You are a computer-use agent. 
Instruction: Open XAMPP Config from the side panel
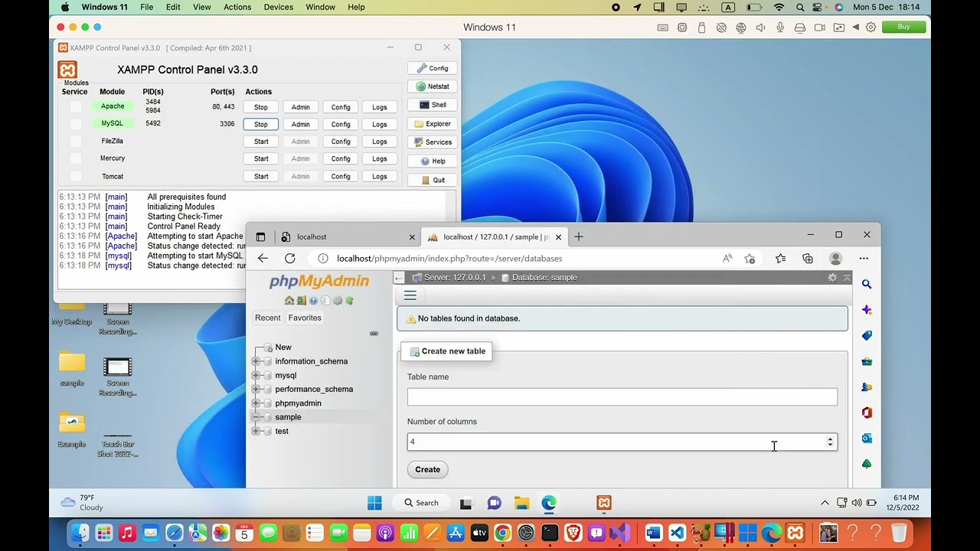point(433,68)
